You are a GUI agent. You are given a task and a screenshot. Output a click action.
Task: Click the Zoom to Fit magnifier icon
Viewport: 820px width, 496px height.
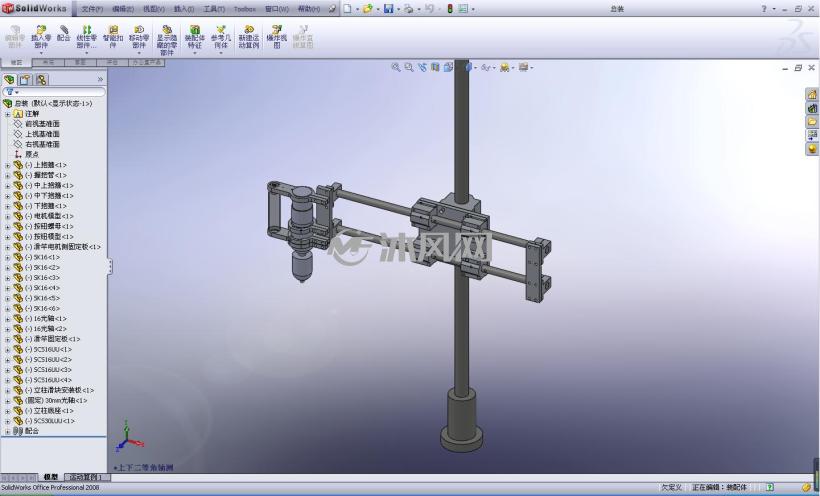click(x=396, y=67)
